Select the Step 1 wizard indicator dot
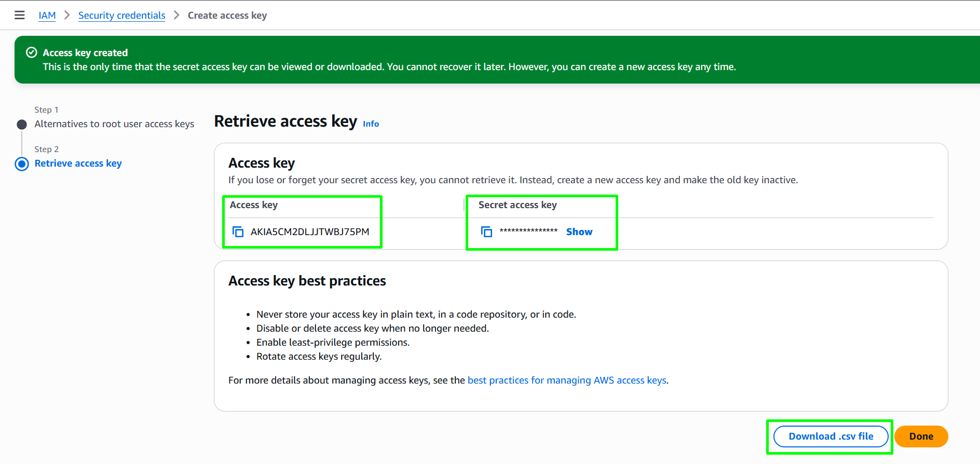The width and height of the screenshot is (980, 464). click(22, 125)
